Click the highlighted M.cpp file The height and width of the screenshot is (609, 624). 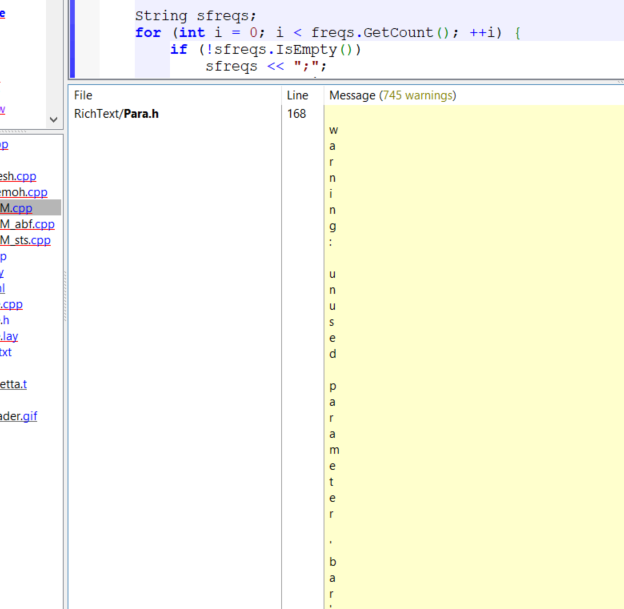point(16,208)
